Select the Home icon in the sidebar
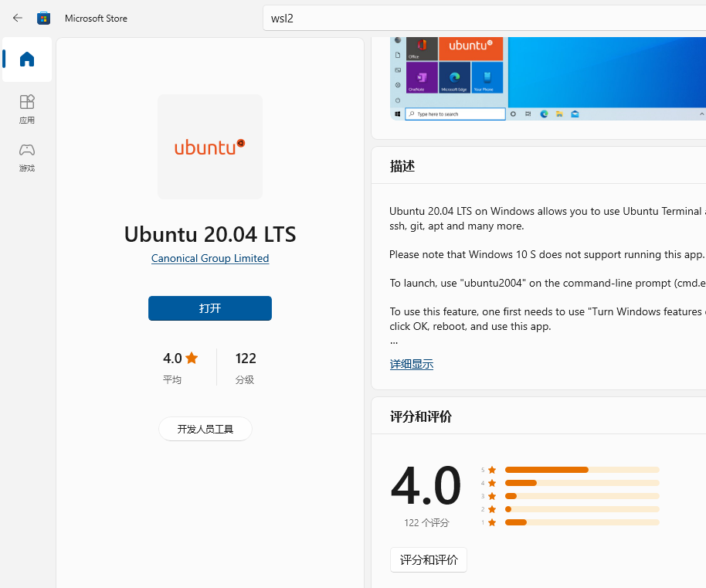Screen dimensions: 706x588 tap(26, 59)
